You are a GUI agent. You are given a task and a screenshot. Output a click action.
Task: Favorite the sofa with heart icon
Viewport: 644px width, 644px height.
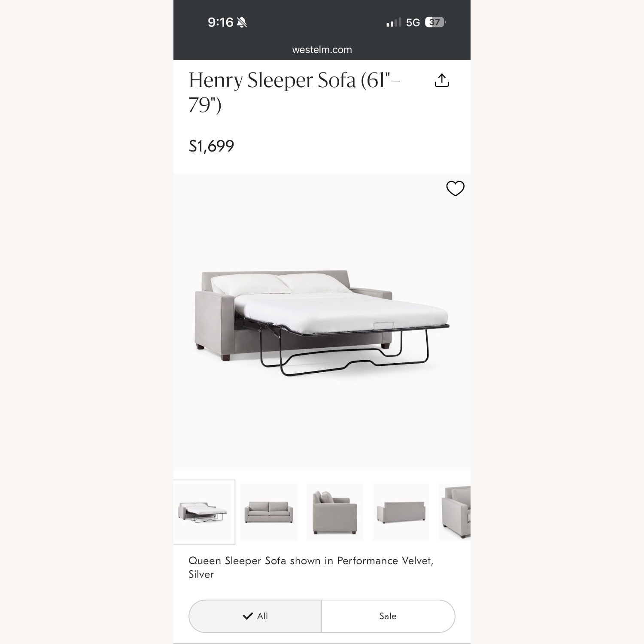point(455,188)
